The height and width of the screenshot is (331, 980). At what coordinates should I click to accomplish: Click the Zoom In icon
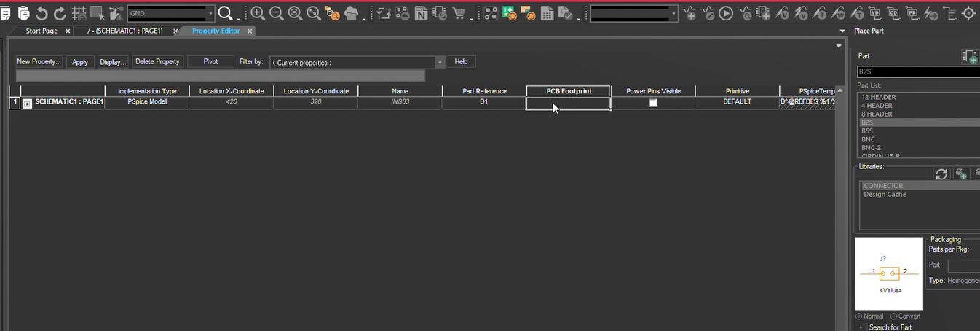pyautogui.click(x=258, y=13)
